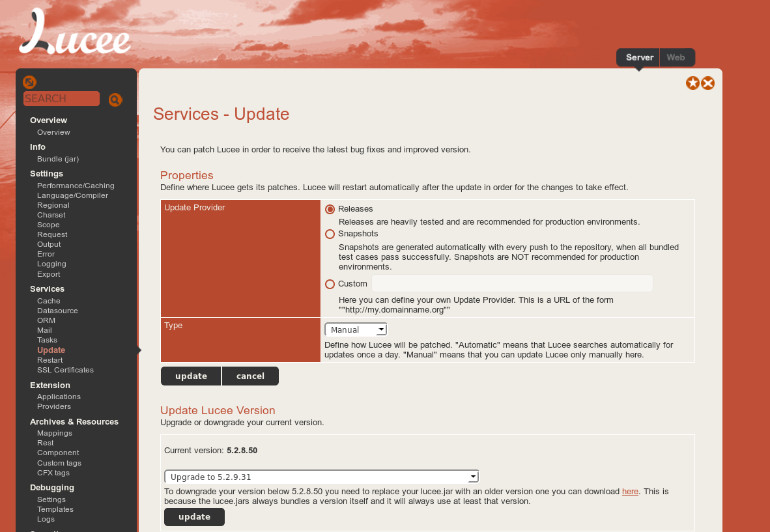Viewport: 770px width, 532px height.
Task: Open Extension Providers page
Action: tap(54, 406)
